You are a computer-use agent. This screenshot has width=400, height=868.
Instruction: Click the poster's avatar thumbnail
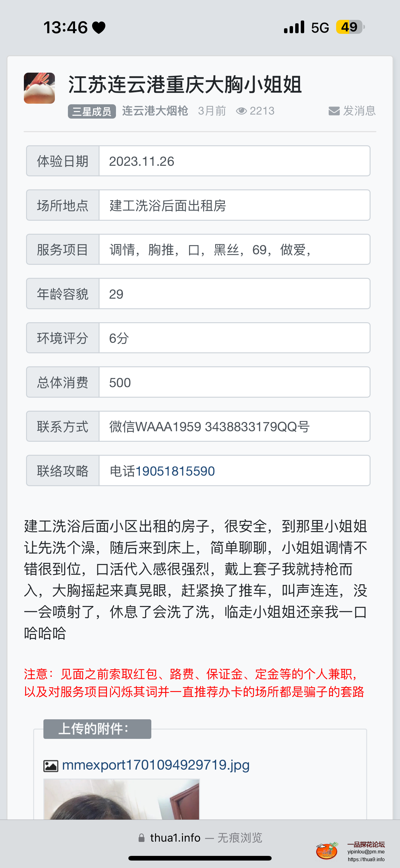tap(40, 88)
